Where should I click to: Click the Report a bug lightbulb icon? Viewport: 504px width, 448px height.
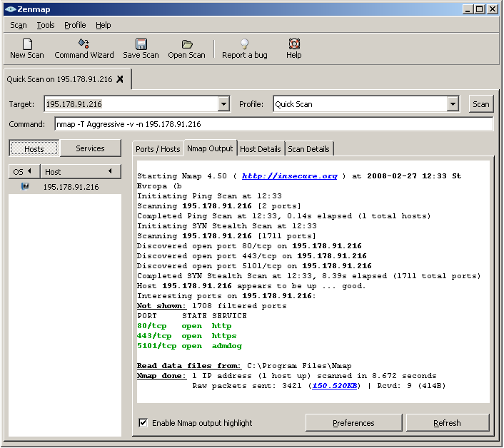click(x=245, y=44)
